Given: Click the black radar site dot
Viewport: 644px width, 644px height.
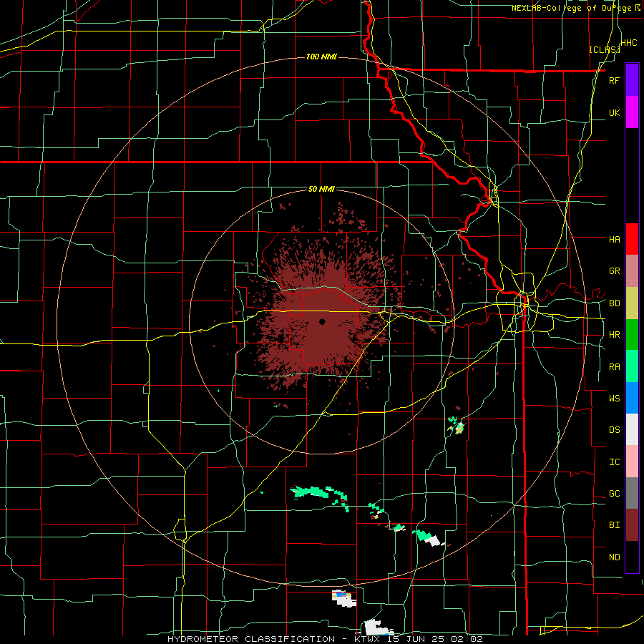Looking at the screenshot, I should point(322,321).
